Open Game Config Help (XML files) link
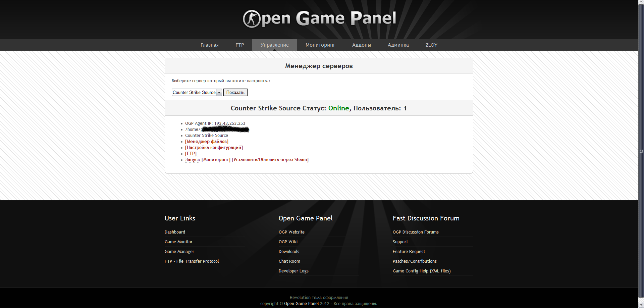The width and height of the screenshot is (644, 308). pyautogui.click(x=422, y=271)
